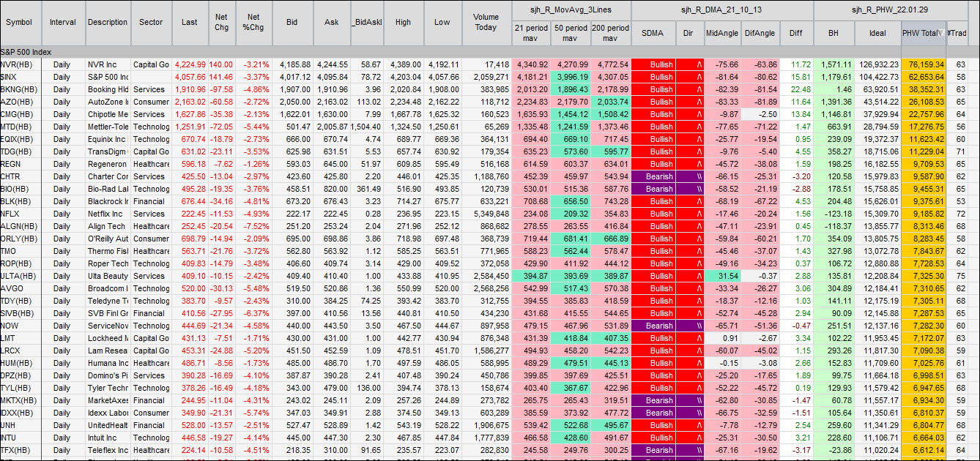The height and width of the screenshot is (461, 980).
Task: Click the 200 period mav column header
Action: click(x=610, y=33)
